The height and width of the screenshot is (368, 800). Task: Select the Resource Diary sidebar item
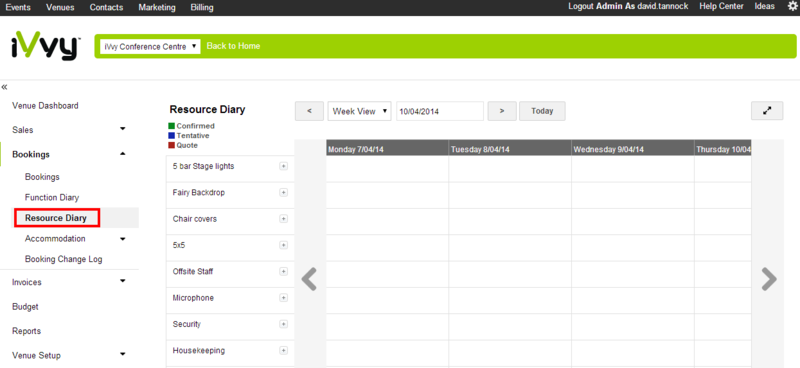[56, 218]
